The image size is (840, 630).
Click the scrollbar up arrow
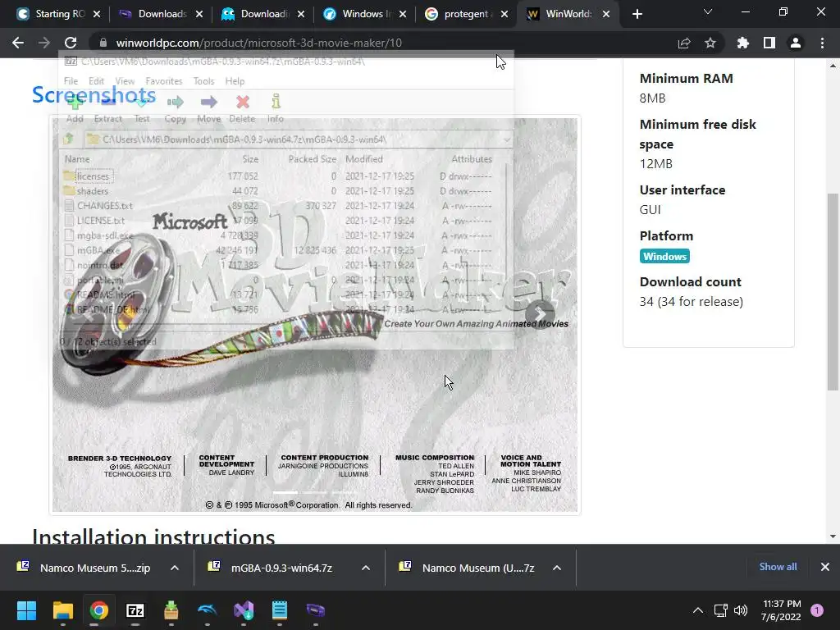[x=833, y=66]
